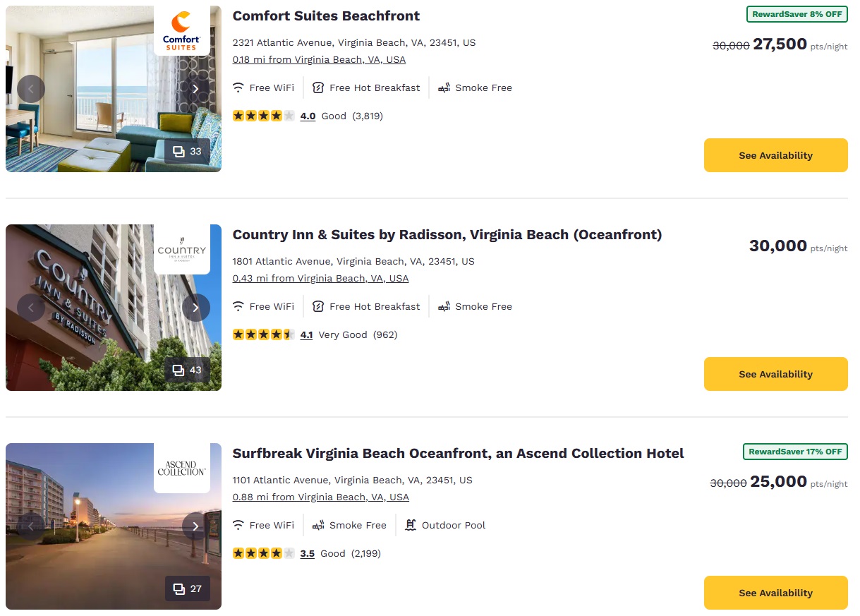Viewport: 860px width, 616px height.
Task: Click 0.18 mi from Virginia Beach distance link
Action: tap(319, 60)
